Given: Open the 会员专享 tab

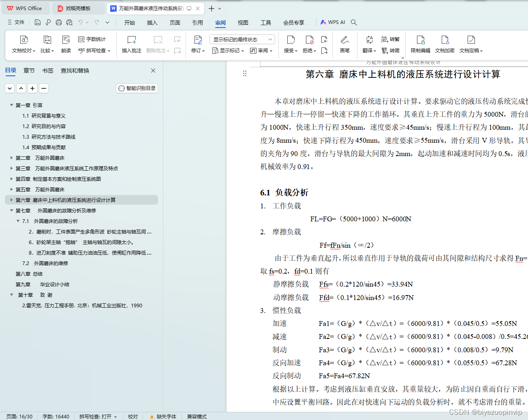Looking at the screenshot, I should (x=294, y=23).
